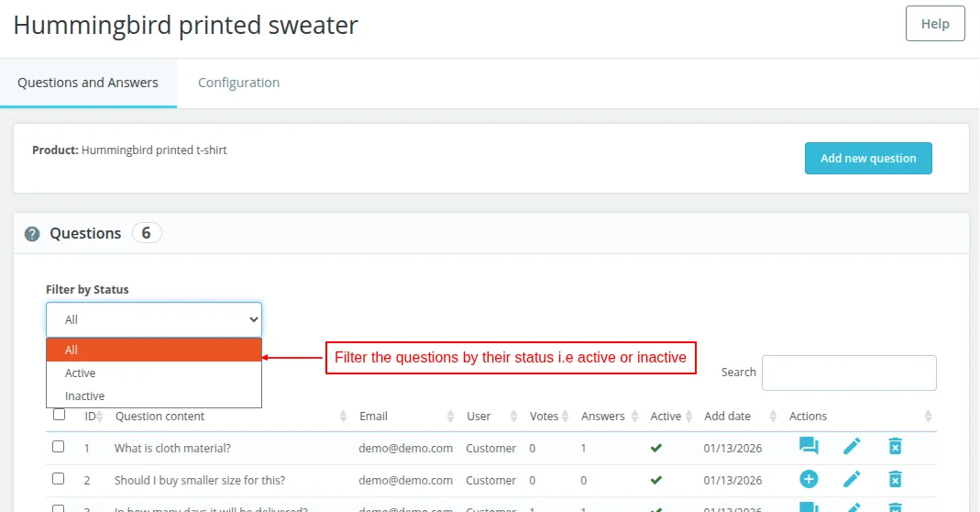Viewport: 980px width, 512px height.
Task: Delete the 'What is cloth material?' question
Action: click(x=895, y=447)
